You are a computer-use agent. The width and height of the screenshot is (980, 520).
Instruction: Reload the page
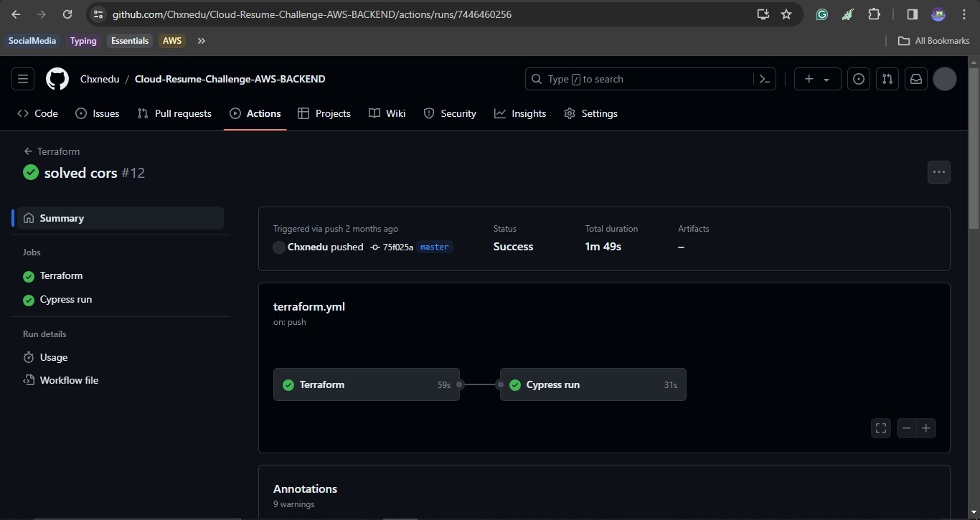coord(67,14)
